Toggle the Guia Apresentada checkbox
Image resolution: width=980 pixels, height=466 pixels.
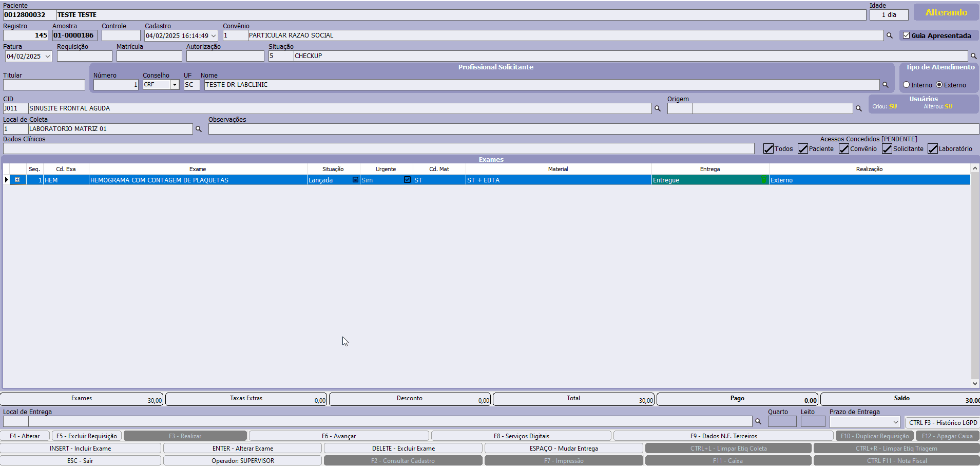[907, 35]
